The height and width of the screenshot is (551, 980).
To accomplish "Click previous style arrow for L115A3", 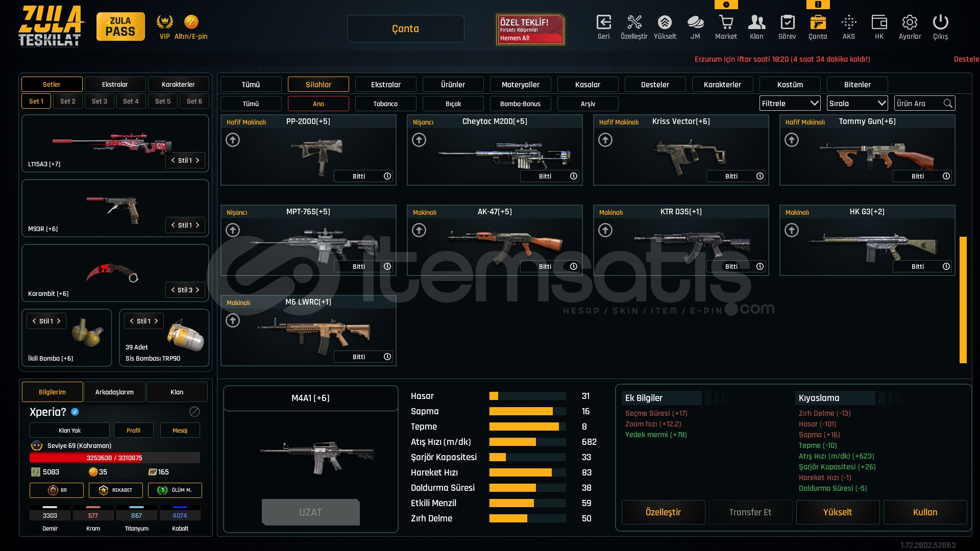I will point(173,160).
